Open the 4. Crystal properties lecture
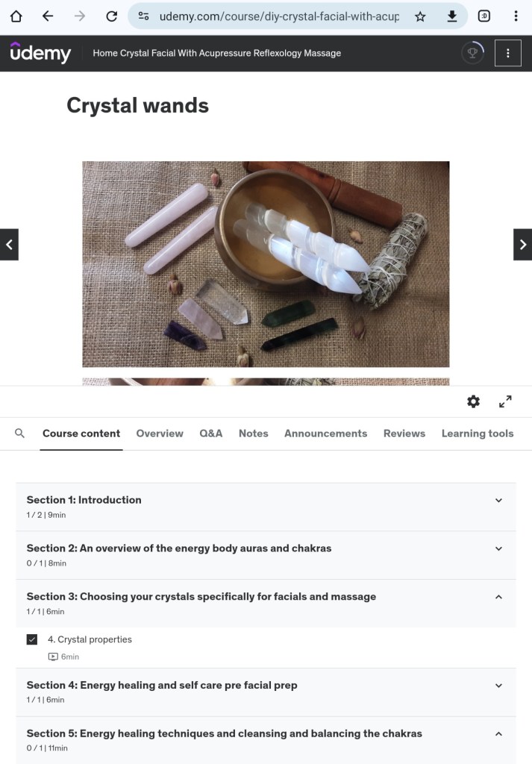Viewport: 532px width, 764px height. (90, 639)
